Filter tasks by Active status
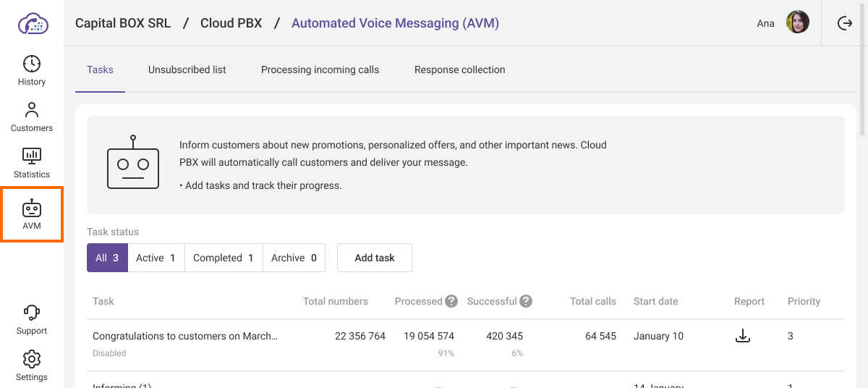Viewport: 868px width, 388px height. click(156, 258)
